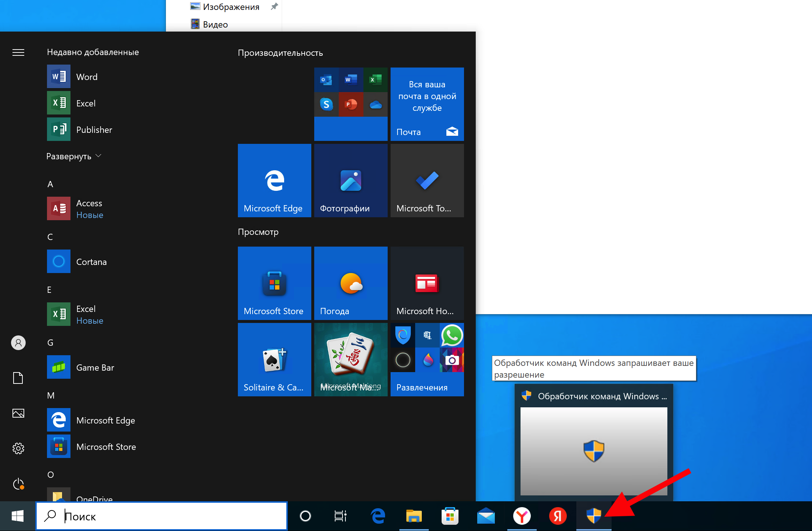The height and width of the screenshot is (531, 812).
Task: Open File Explorer from the taskbar
Action: (x=414, y=516)
